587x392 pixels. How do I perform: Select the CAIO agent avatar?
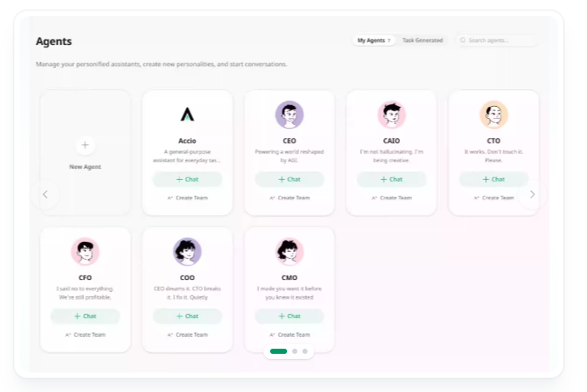click(392, 115)
